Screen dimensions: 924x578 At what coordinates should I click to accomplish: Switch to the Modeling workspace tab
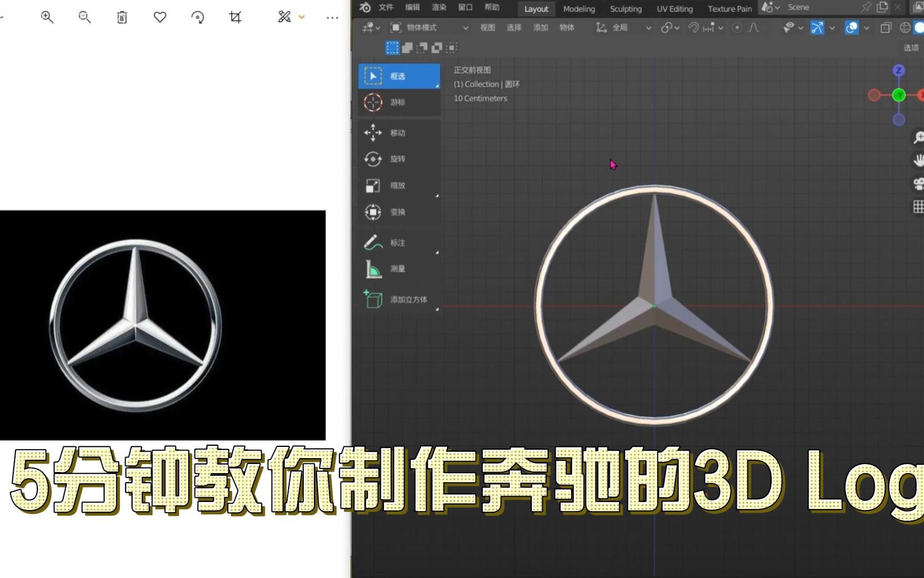pos(579,9)
